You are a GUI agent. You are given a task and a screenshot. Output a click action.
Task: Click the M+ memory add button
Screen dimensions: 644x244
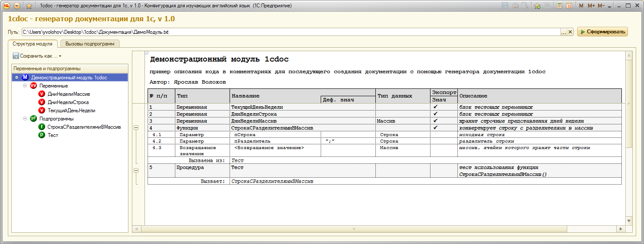point(591,6)
